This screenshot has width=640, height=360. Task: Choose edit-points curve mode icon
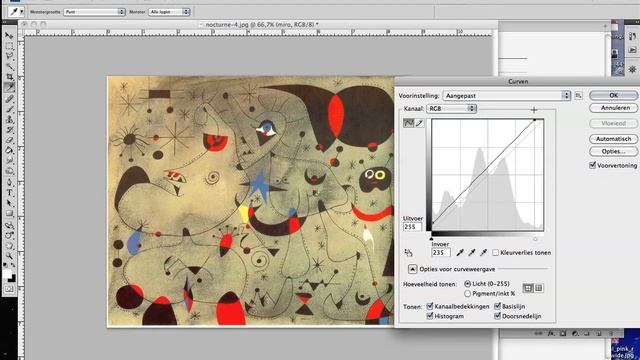pos(409,123)
